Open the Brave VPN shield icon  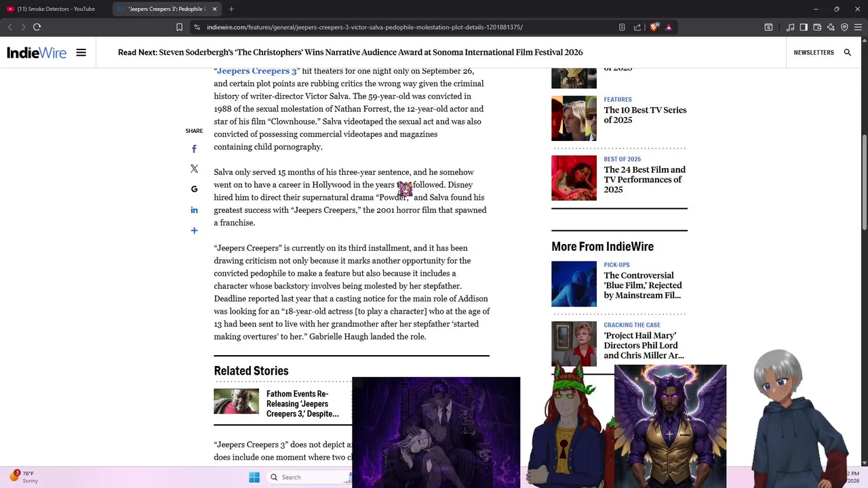[x=844, y=27]
